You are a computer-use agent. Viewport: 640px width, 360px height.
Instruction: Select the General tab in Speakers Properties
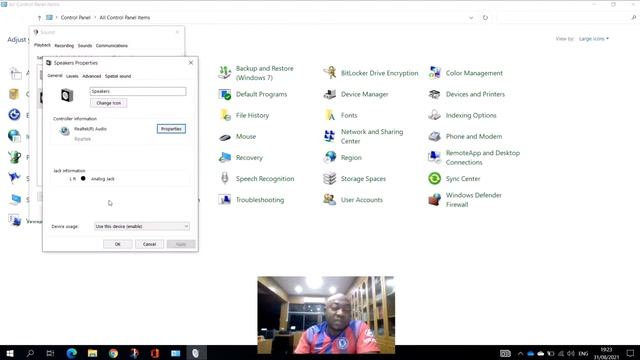click(55, 76)
